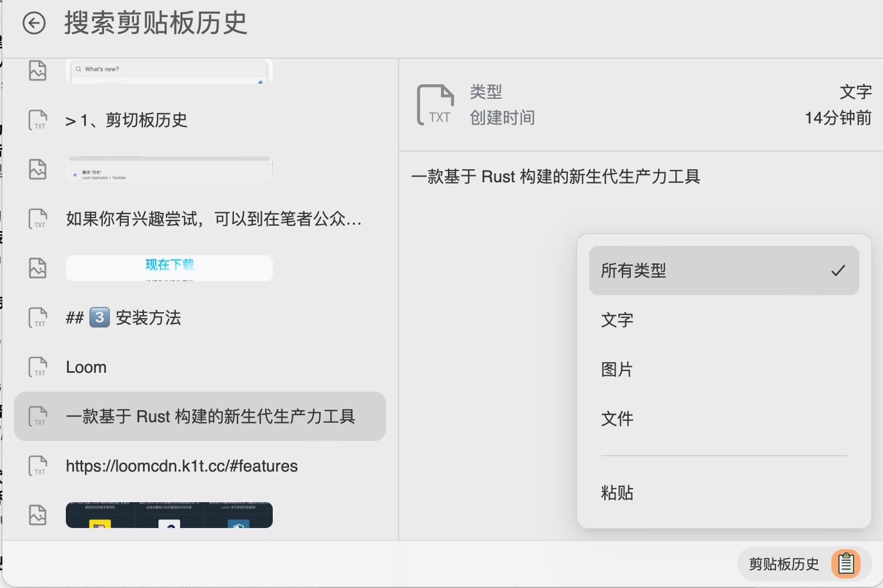Screen dimensions: 883x588
Task: Filter clipboard history by 文件 type
Action: [724, 419]
